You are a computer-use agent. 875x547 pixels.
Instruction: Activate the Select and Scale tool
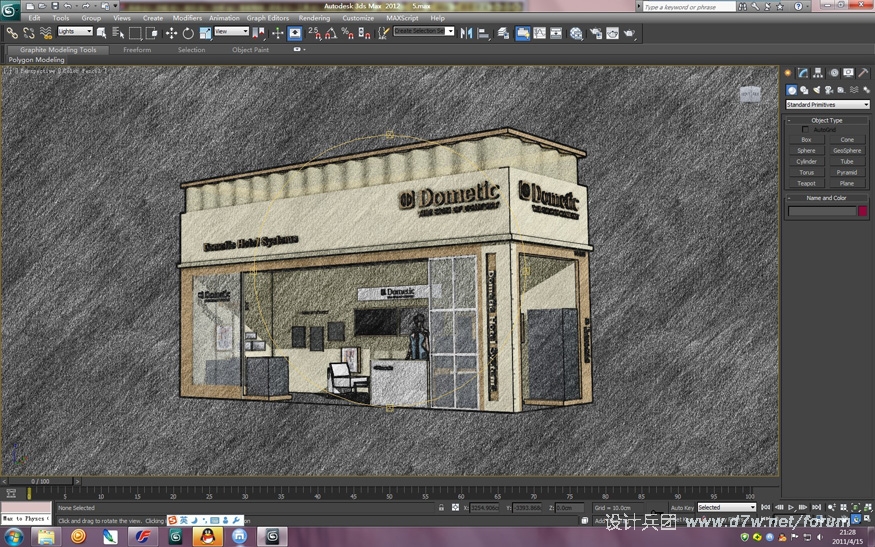[x=205, y=33]
